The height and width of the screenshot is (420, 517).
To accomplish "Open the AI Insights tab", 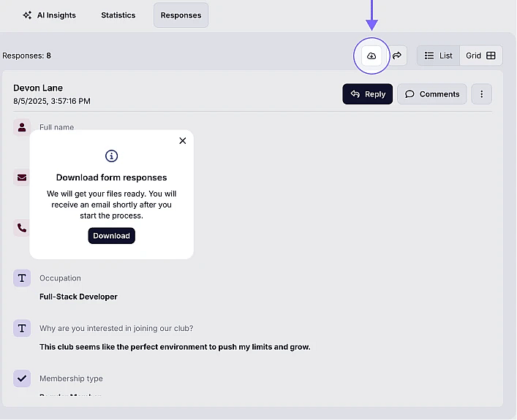I will tap(49, 15).
